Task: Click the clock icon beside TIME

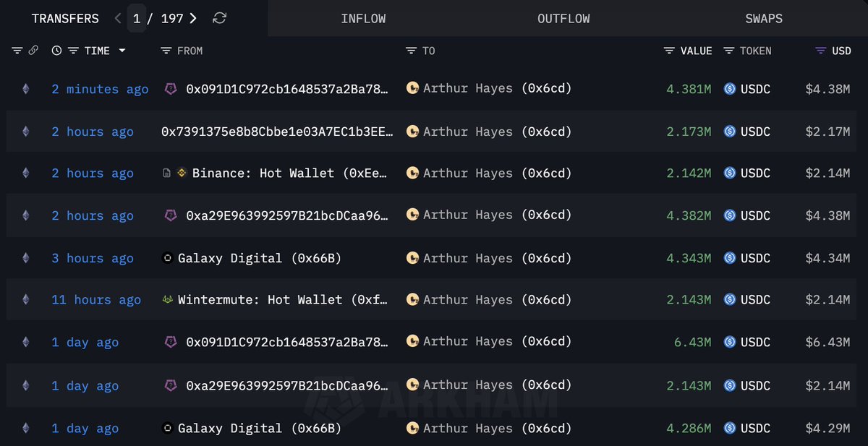Action: tap(56, 51)
